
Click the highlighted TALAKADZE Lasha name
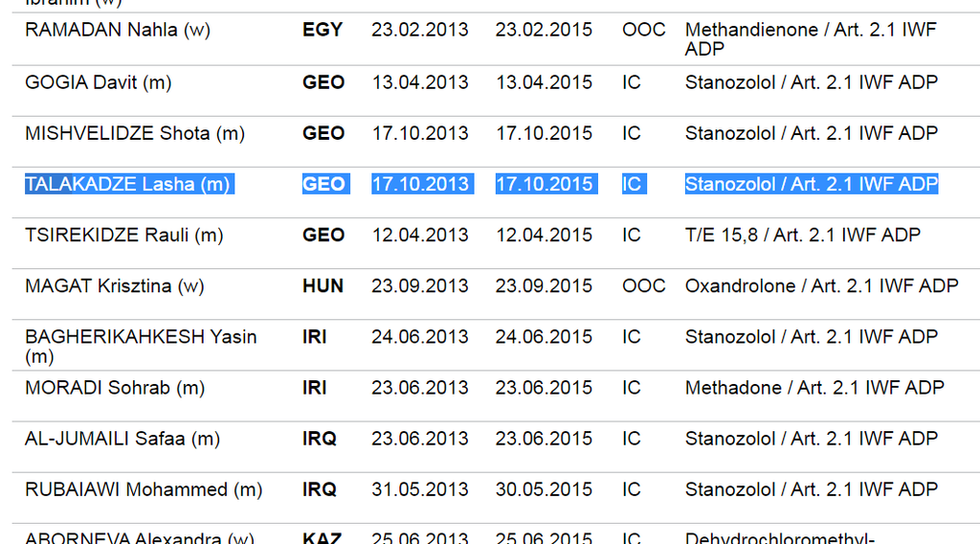click(128, 184)
